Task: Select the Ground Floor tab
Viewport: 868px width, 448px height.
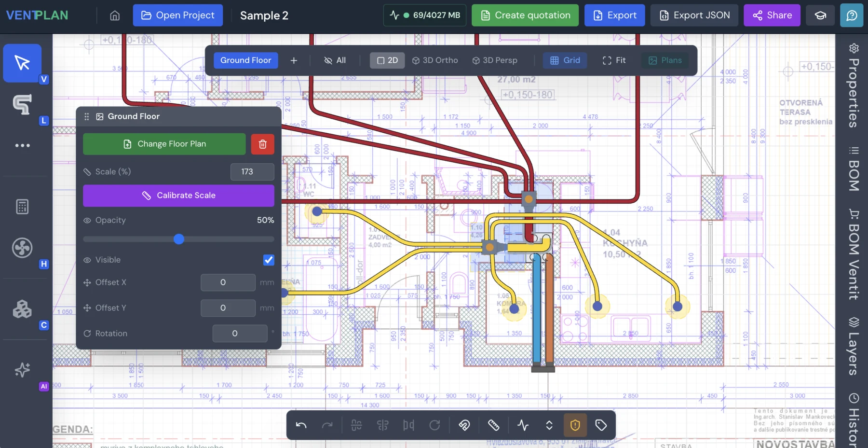Action: [246, 60]
